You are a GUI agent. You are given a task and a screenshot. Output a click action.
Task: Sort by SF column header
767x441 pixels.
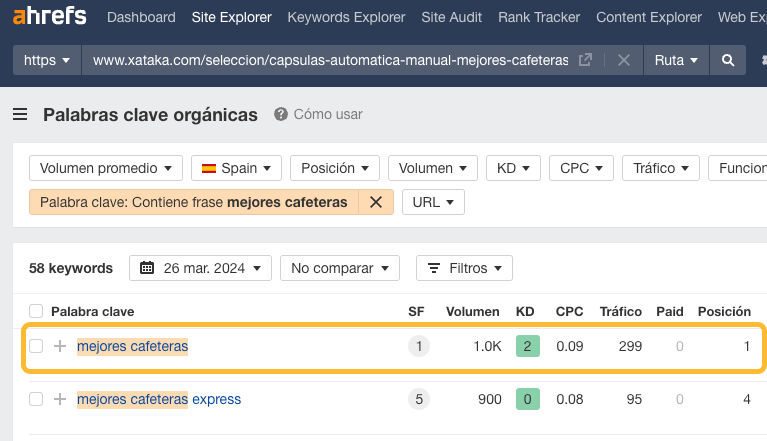[416, 311]
